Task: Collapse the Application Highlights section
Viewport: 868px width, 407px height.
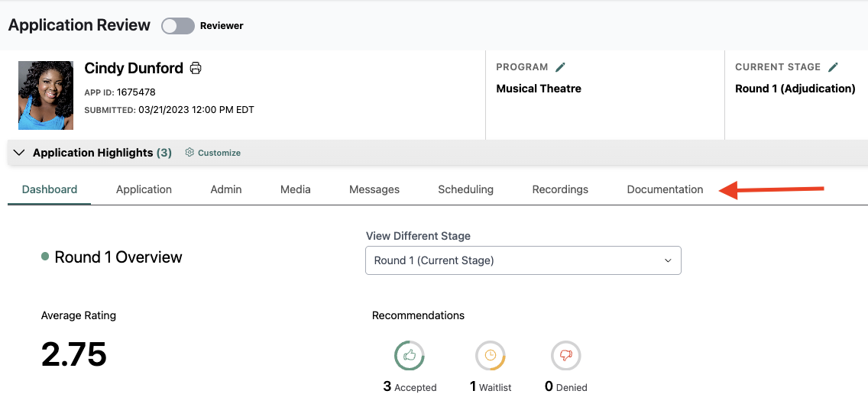Action: point(19,153)
